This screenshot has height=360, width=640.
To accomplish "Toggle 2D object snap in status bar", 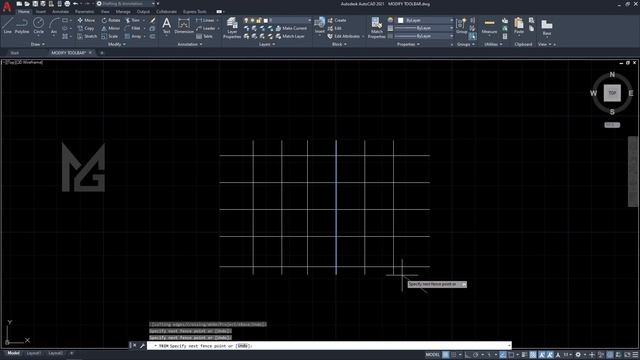I will coord(511,355).
